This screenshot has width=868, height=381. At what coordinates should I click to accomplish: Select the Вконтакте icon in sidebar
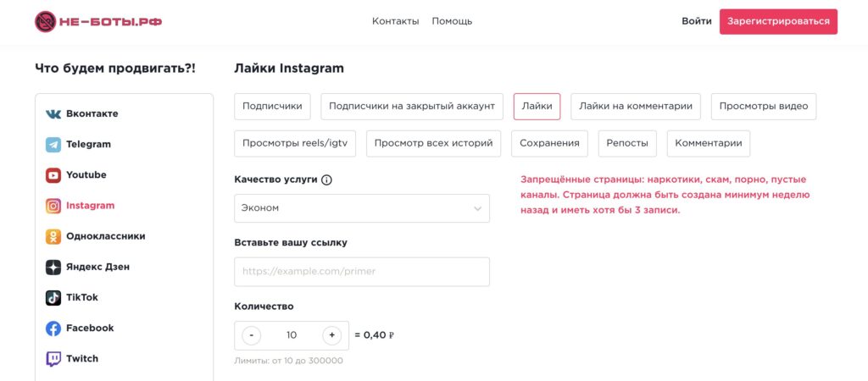coord(53,113)
